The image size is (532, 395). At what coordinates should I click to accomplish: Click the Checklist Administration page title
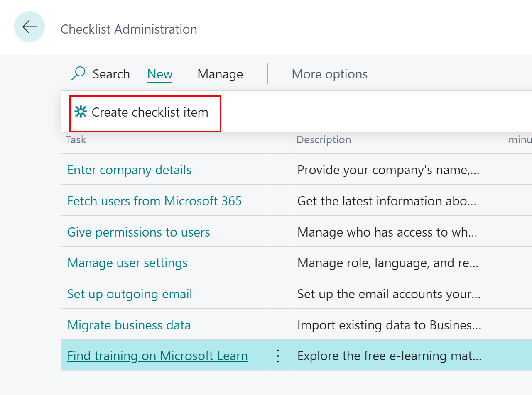[x=129, y=29]
